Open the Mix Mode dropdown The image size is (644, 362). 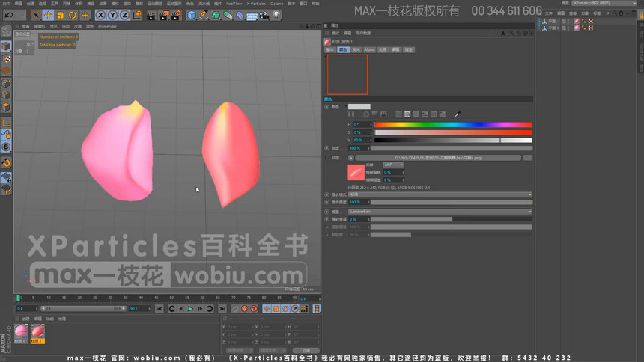[x=440, y=194]
